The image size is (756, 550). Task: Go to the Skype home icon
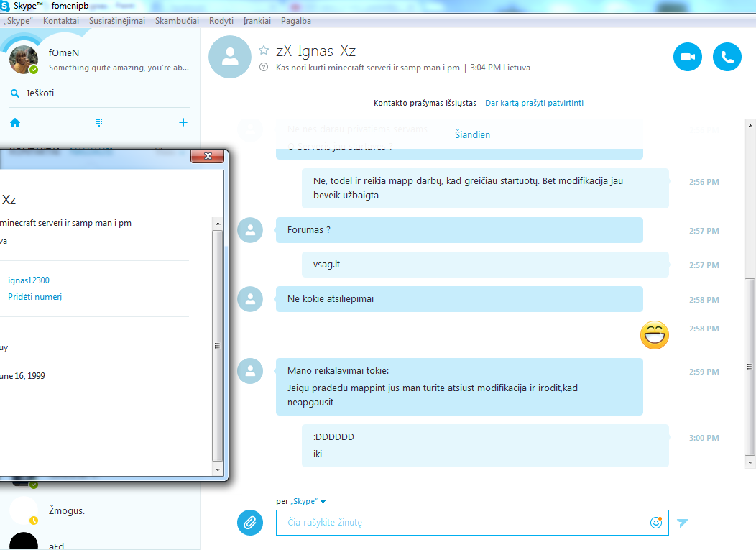tap(15, 122)
